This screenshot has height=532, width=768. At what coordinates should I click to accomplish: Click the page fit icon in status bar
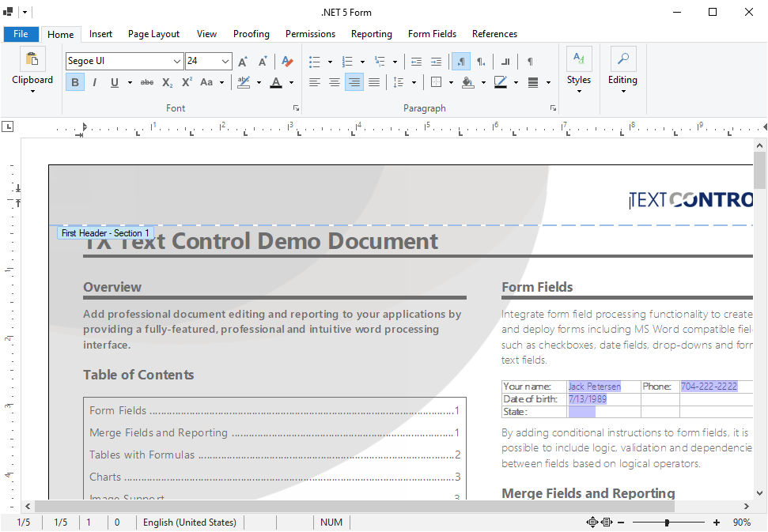tap(592, 523)
